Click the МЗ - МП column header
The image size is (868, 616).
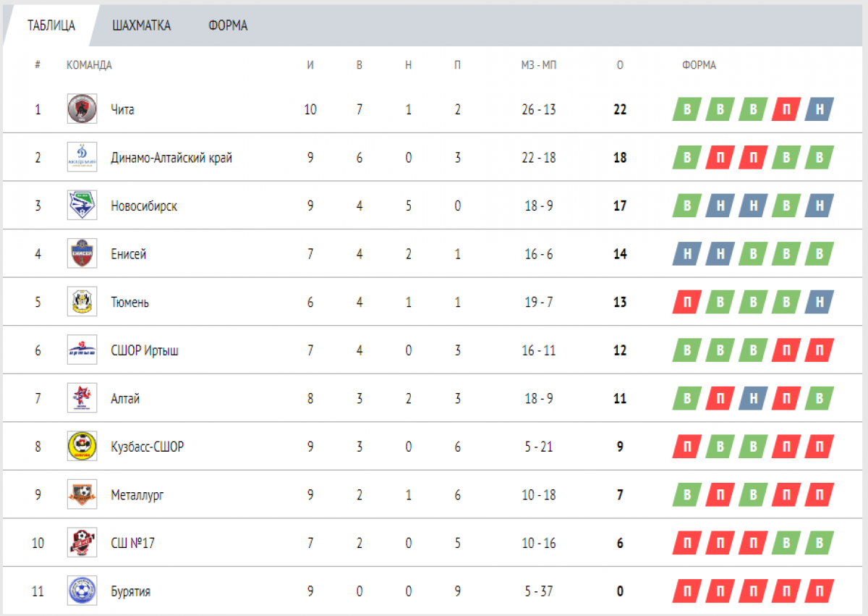coord(539,65)
